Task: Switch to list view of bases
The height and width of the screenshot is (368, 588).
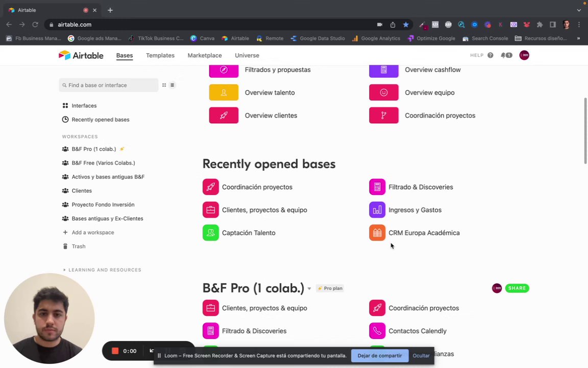Action: click(x=172, y=85)
